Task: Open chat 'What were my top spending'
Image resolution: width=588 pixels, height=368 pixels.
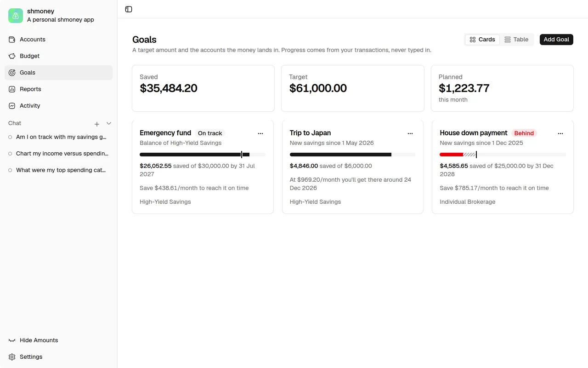Action: click(x=58, y=170)
